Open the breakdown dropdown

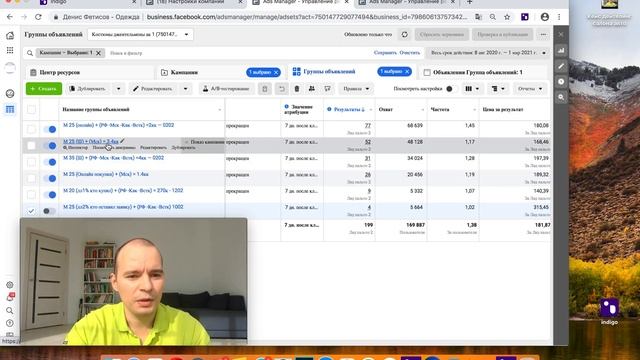498,89
